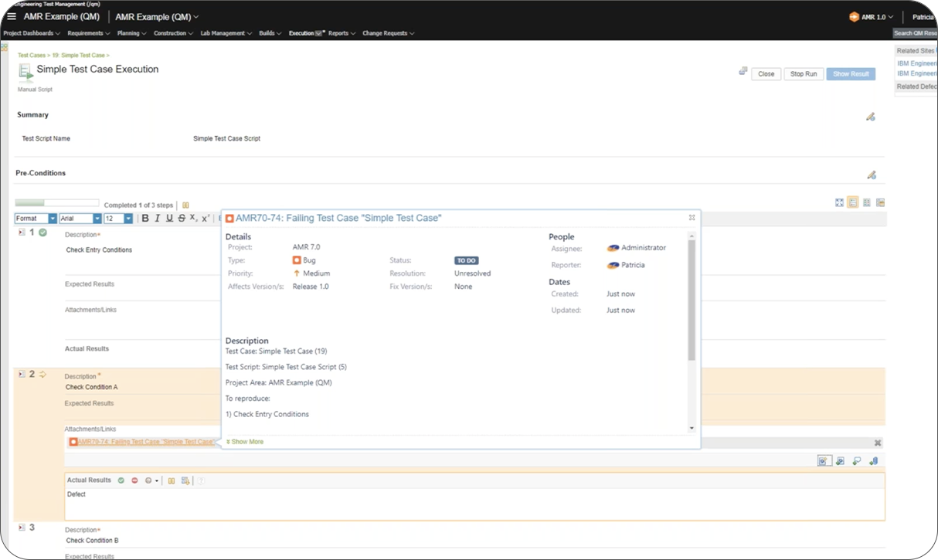
Task: Apply superscript formatting
Action: [x=206, y=219]
